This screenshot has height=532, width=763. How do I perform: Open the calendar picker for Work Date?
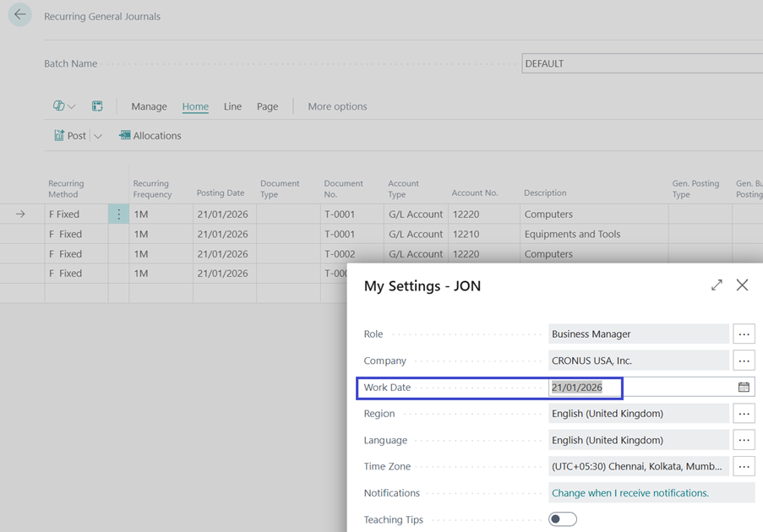point(744,388)
